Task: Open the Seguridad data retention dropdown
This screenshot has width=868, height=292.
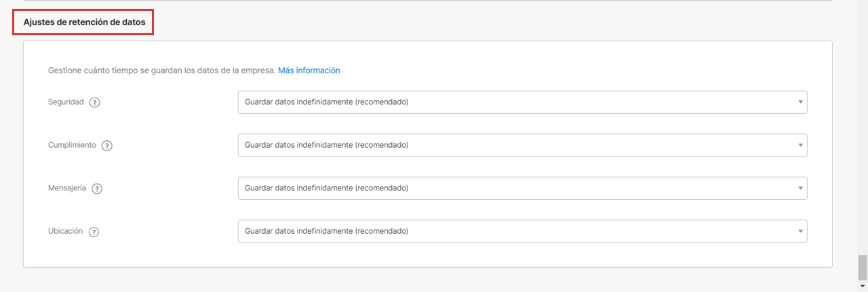Action: [522, 102]
